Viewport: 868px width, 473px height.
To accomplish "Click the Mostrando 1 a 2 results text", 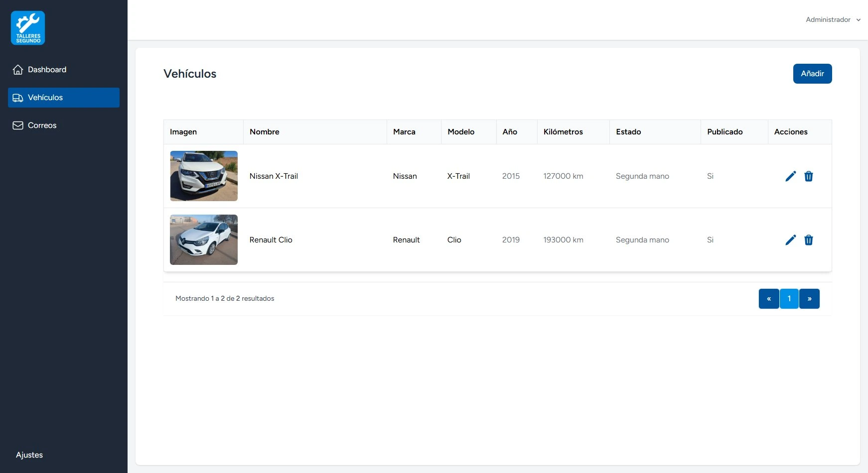I will click(x=225, y=299).
